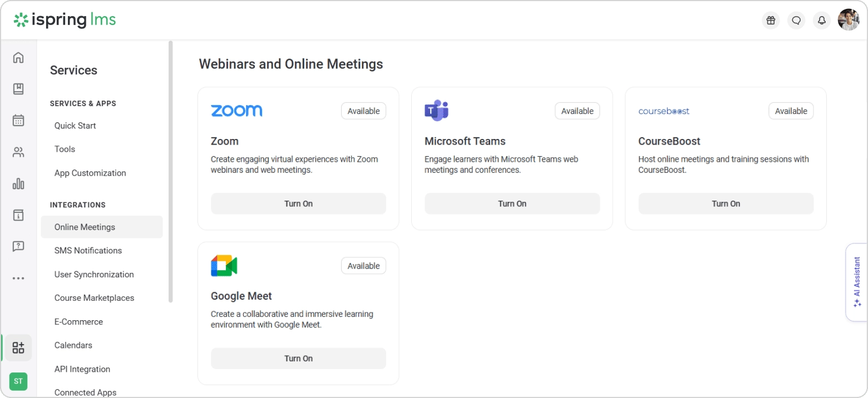This screenshot has width=868, height=398.
Task: Click the help question mark icon in sidebar
Action: [18, 246]
